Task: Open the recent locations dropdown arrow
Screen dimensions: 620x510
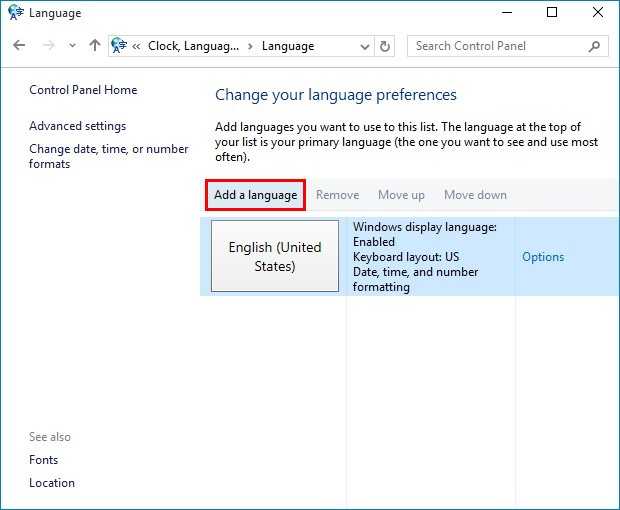Action: pos(72,45)
